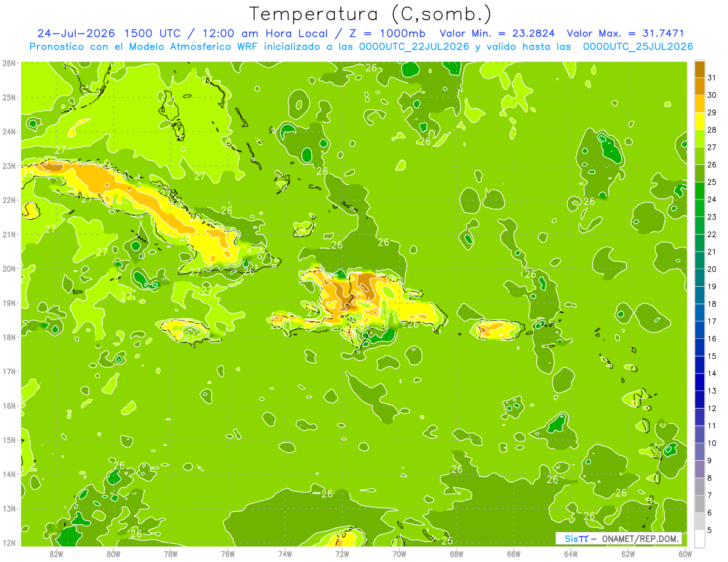
Task: Click the white swatch below 5
Action: [699, 538]
